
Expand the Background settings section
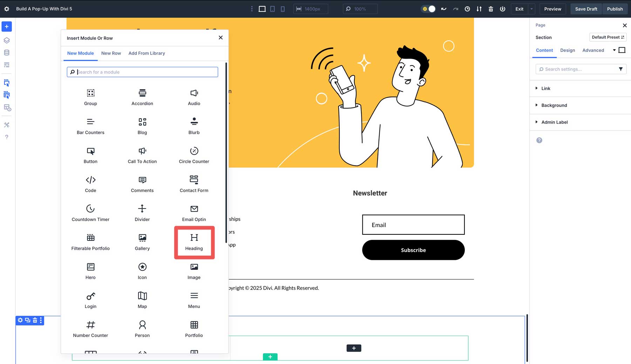tap(554, 105)
